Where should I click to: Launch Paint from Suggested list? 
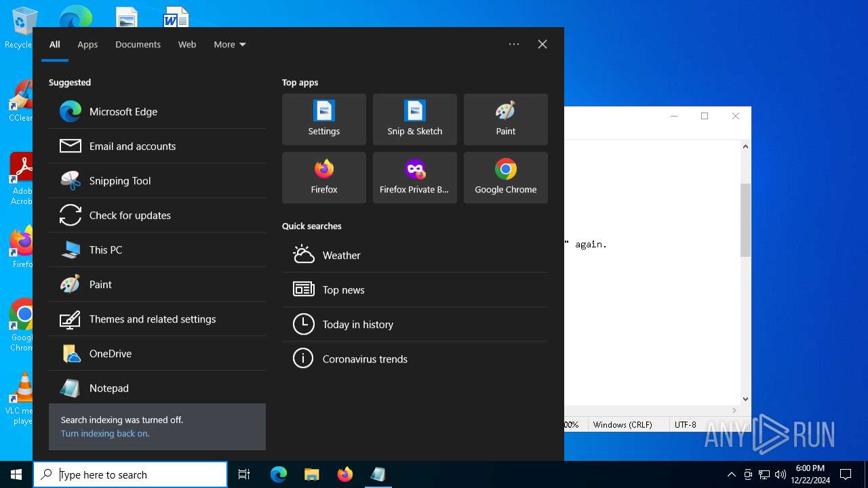(157, 284)
